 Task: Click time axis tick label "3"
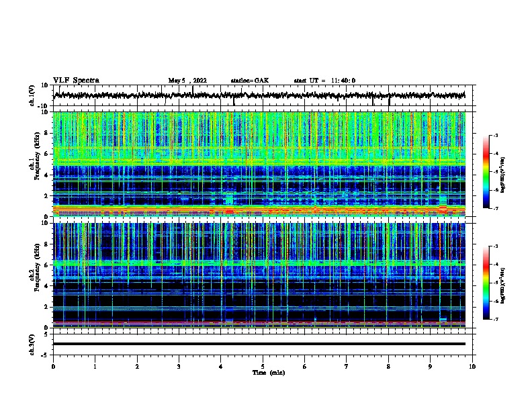(x=179, y=367)
